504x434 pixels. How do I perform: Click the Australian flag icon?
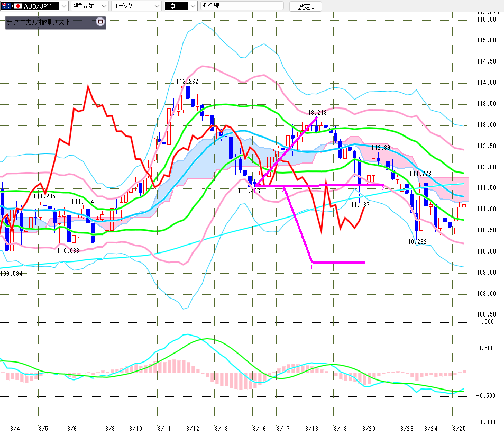(x=6, y=6)
